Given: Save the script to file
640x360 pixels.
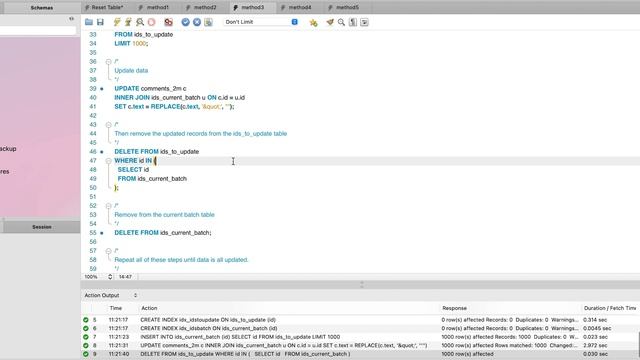Looking at the screenshot, I should (x=100, y=22).
